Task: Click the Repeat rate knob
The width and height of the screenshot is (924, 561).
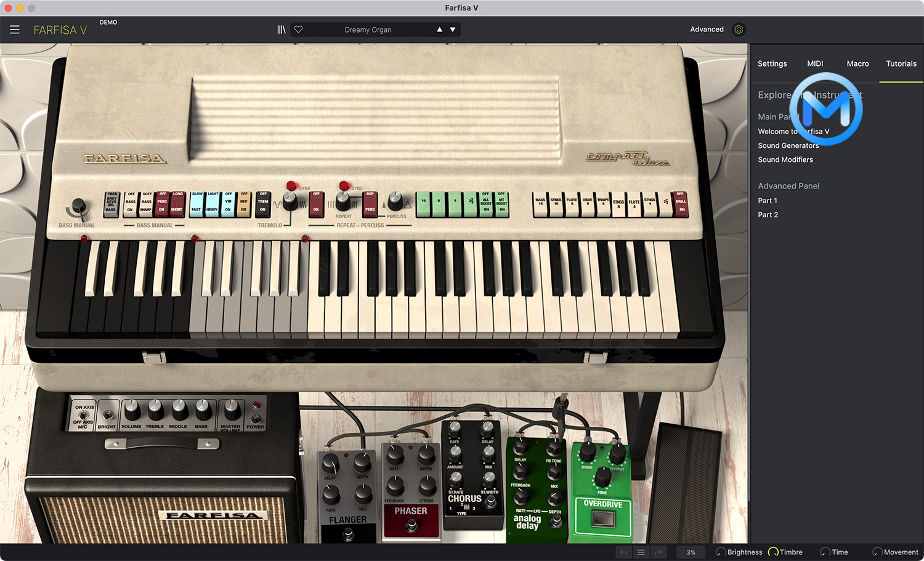Action: 343,201
